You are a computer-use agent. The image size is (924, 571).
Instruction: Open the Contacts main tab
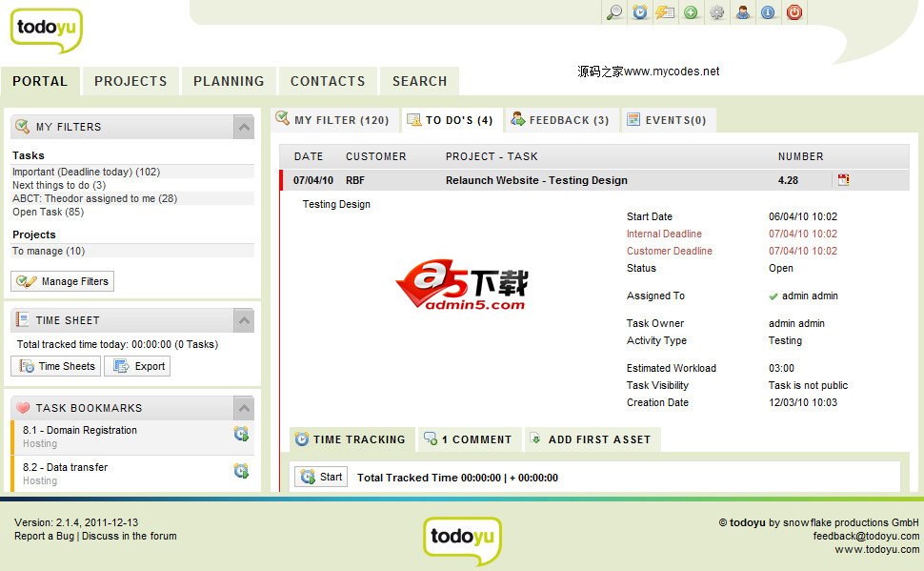(328, 81)
